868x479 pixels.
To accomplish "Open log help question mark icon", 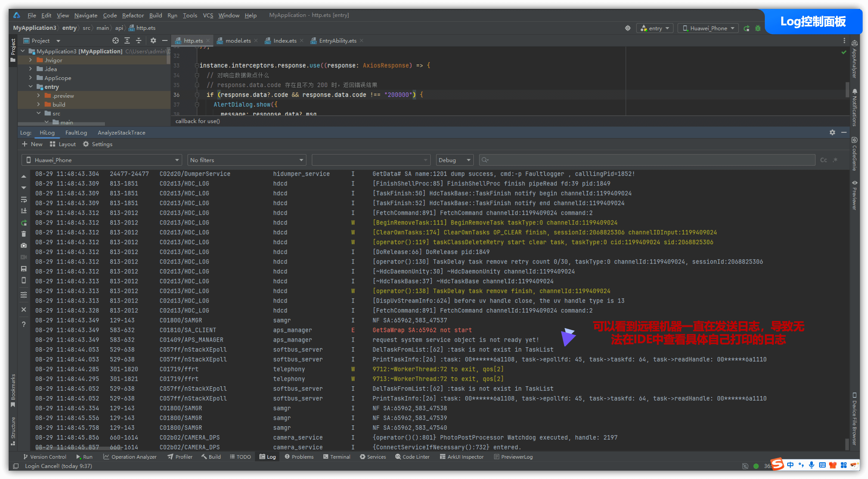I will point(24,324).
